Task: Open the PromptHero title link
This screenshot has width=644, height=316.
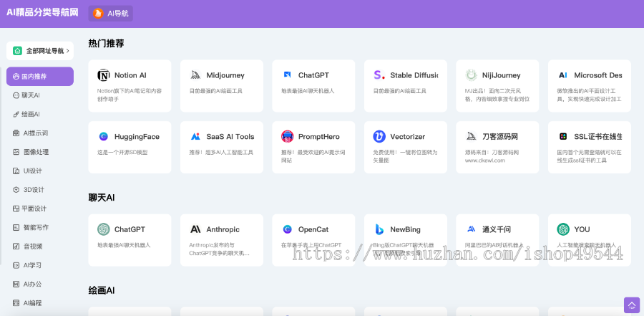Action: tap(319, 137)
